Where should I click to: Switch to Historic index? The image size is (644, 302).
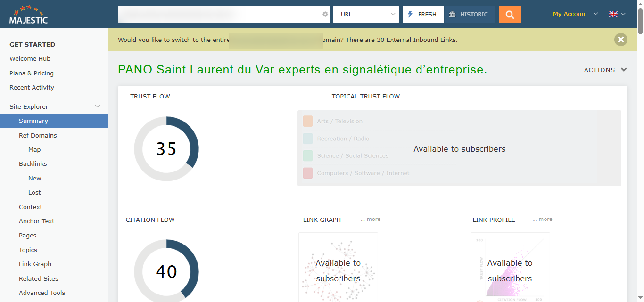(469, 15)
